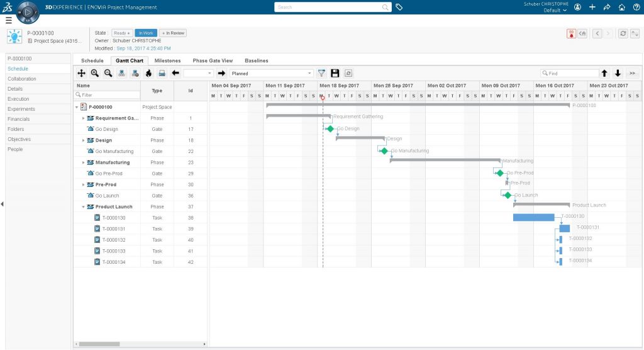
Task: Click the left arrow previous timespan icon
Action: 175,73
